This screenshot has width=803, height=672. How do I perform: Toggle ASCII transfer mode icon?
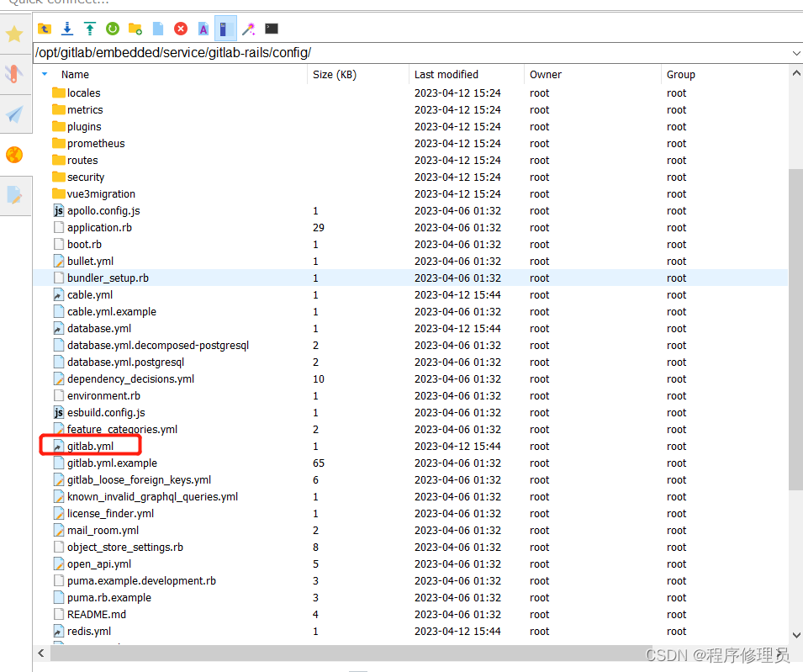click(x=203, y=29)
